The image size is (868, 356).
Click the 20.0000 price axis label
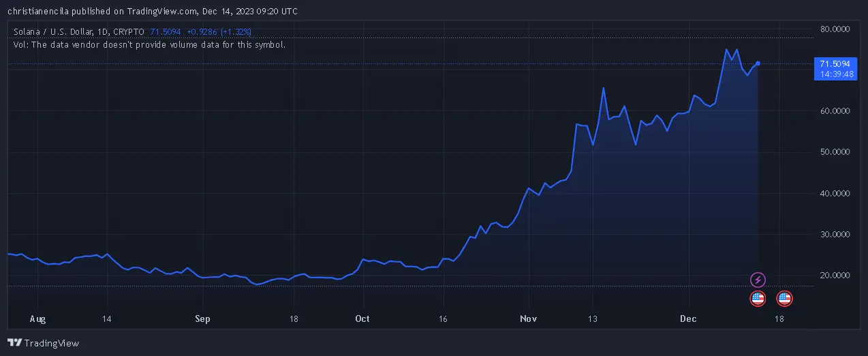835,276
